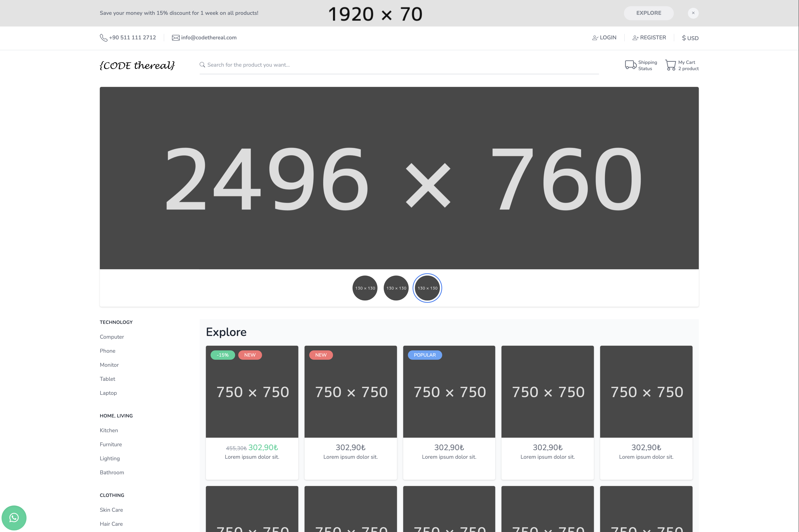Select the second slider thumbnail
This screenshot has width=799, height=532.
[x=396, y=288]
